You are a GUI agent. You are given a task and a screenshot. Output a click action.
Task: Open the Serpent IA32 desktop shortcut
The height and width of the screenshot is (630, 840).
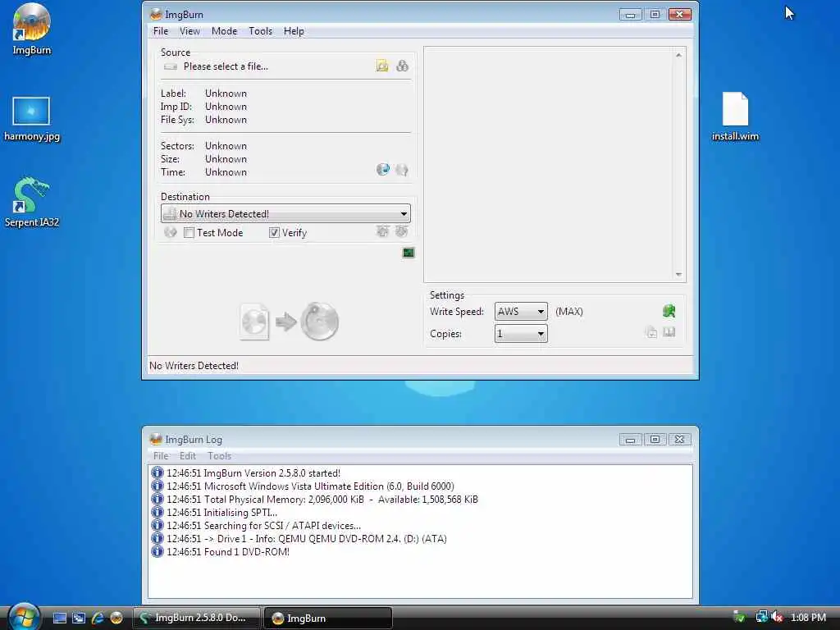pos(32,202)
